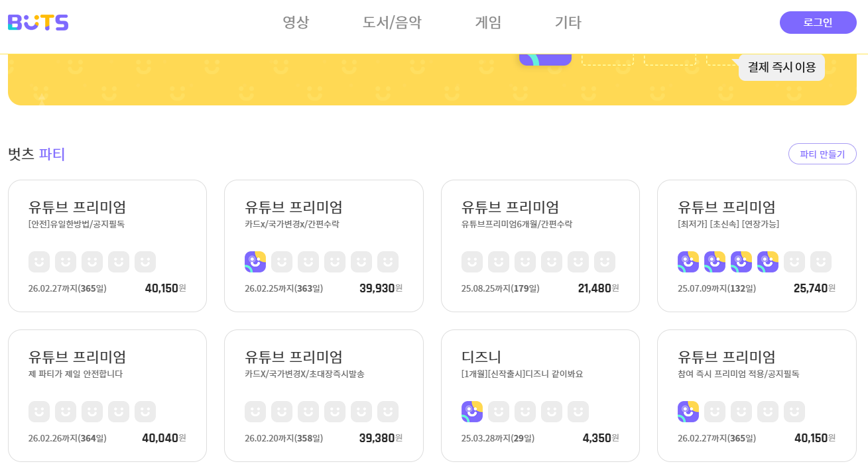
Task: Click the member avatar in 참여 즉시 프리미엄 card
Action: (688, 412)
